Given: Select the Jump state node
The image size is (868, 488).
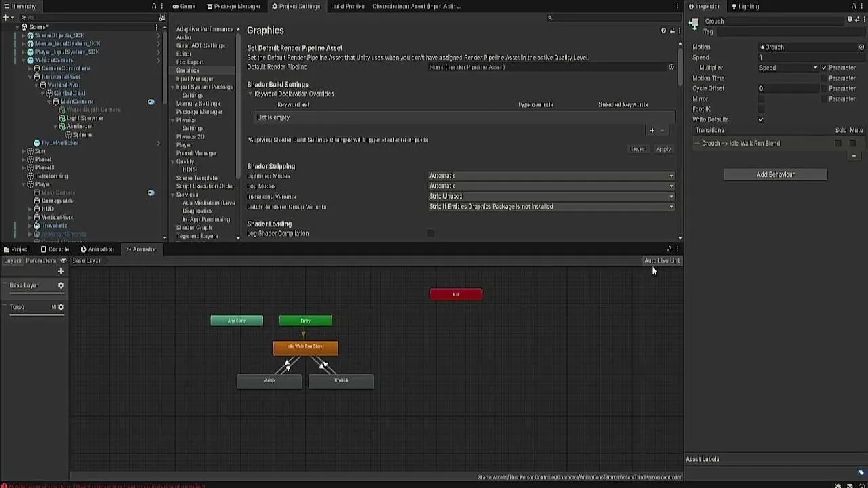Looking at the screenshot, I should 269,380.
